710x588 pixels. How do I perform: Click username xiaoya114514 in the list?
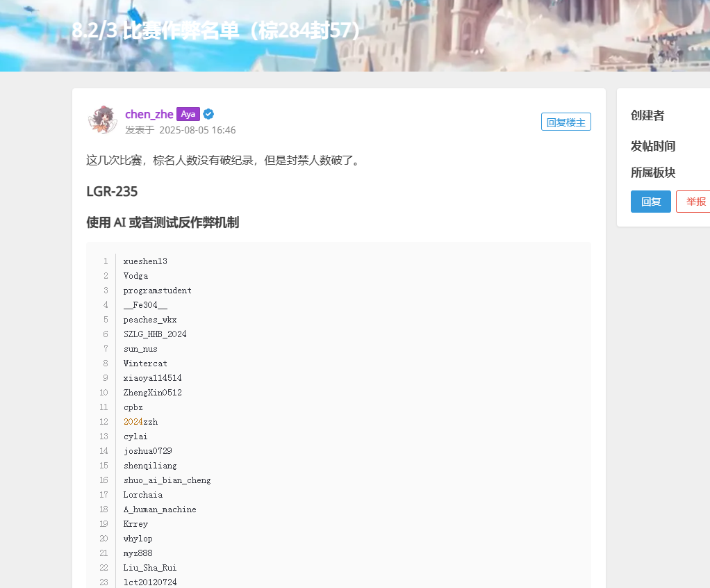153,378
